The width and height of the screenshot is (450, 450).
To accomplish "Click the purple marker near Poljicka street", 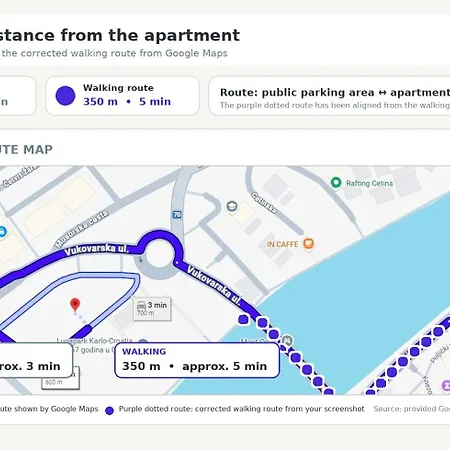I will [446, 386].
